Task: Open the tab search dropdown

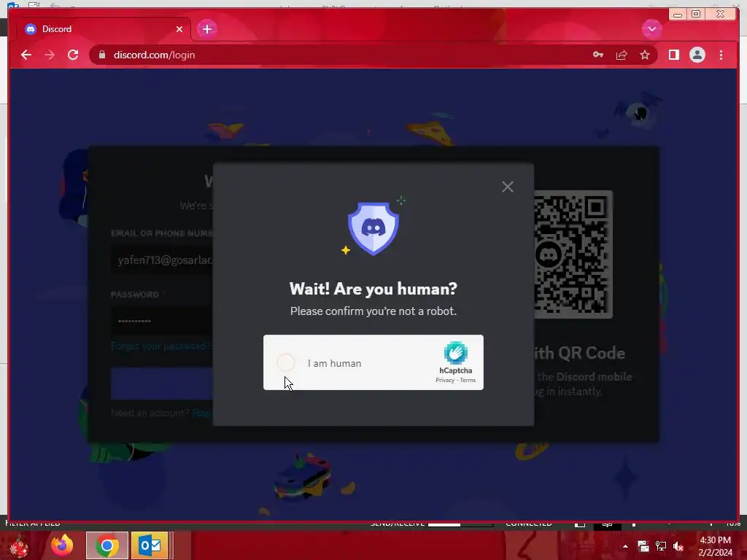Action: (x=651, y=29)
